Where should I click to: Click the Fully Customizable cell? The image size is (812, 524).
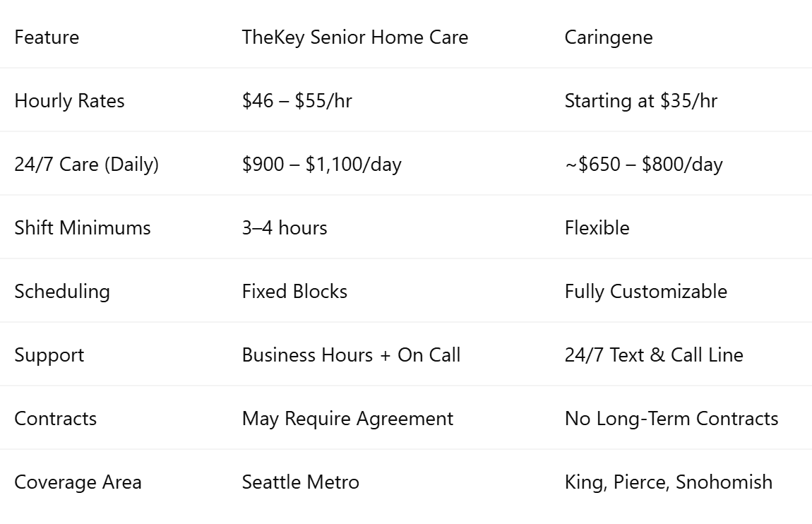tap(646, 292)
